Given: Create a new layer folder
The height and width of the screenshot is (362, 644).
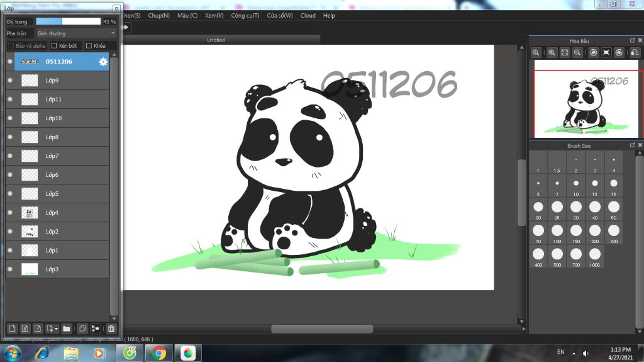Looking at the screenshot, I should pos(67,329).
